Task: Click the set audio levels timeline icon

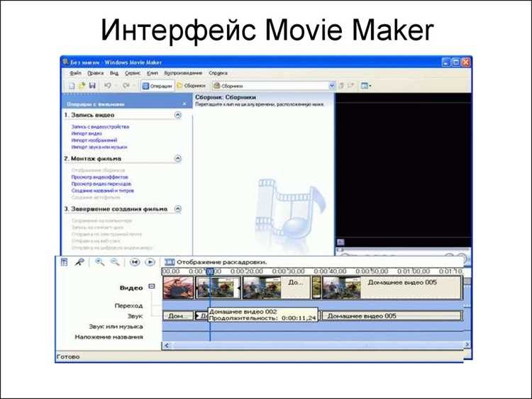Action: (64, 262)
